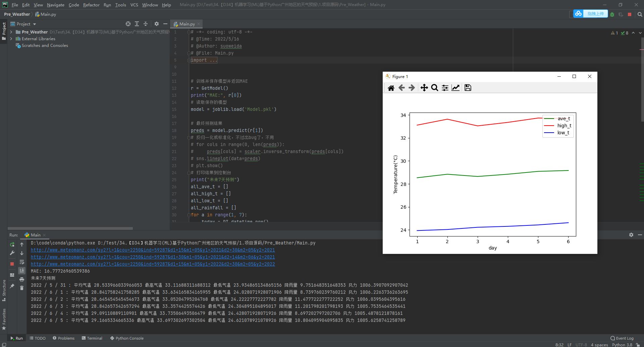Expand the Pre_Weather project folder
The image size is (644, 347).
pyautogui.click(x=11, y=32)
